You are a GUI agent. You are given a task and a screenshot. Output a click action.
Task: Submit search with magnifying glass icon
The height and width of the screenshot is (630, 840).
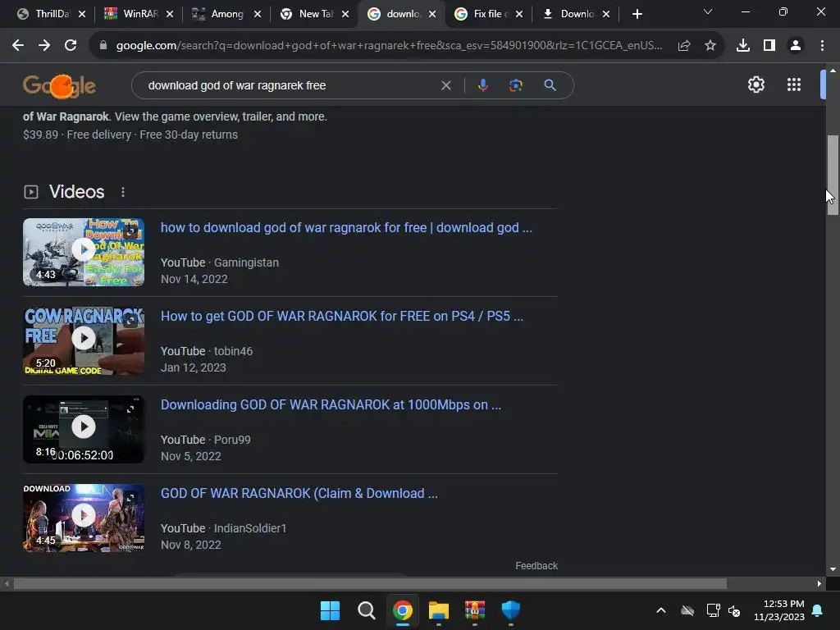coord(550,85)
